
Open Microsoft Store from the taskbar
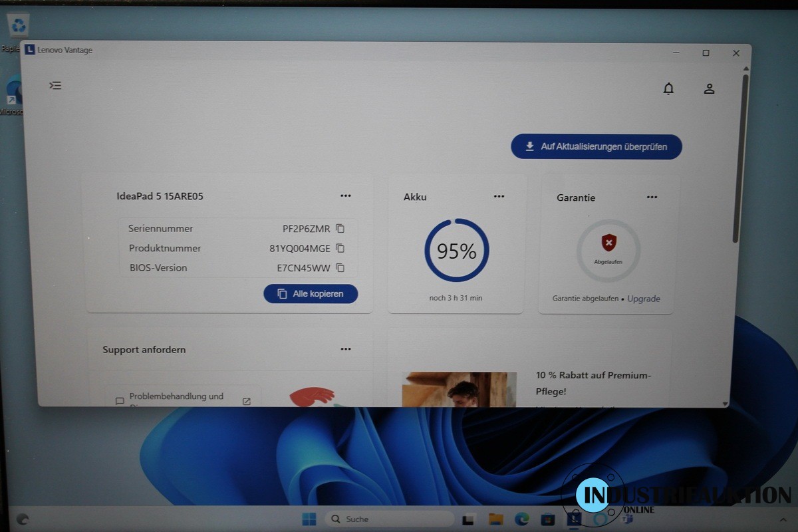click(x=548, y=519)
